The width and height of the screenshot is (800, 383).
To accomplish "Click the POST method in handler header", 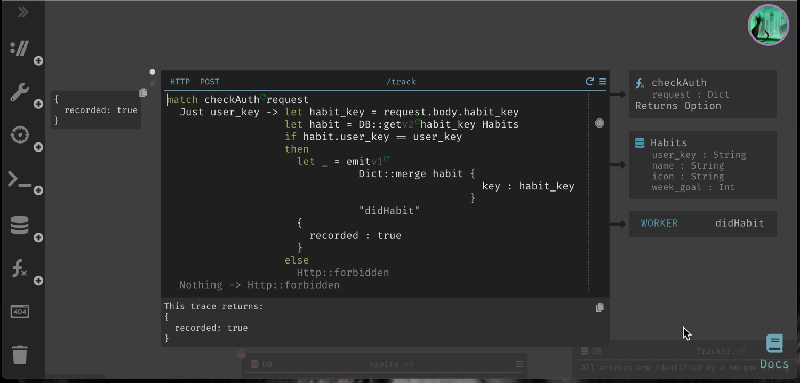I will tap(210, 82).
